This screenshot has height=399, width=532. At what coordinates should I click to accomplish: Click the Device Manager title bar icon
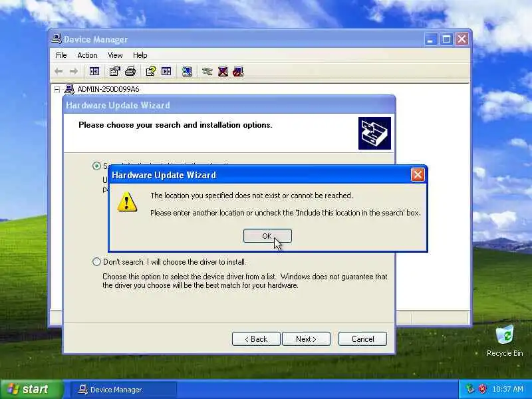tap(57, 39)
